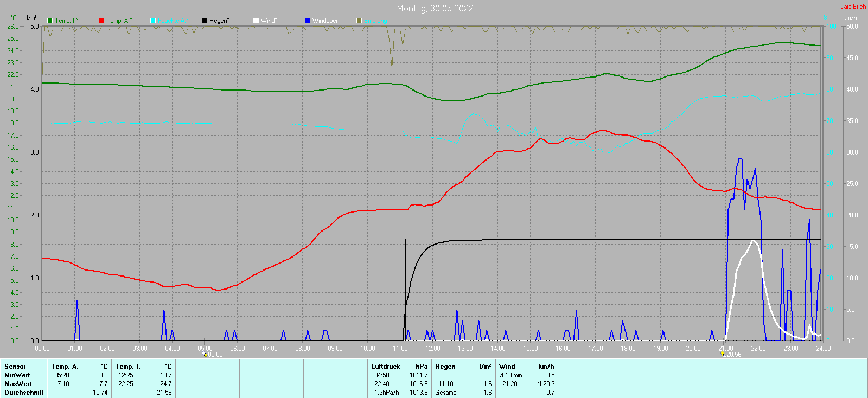
Task: Click the minimum pressure value '1011.7'
Action: tap(419, 375)
